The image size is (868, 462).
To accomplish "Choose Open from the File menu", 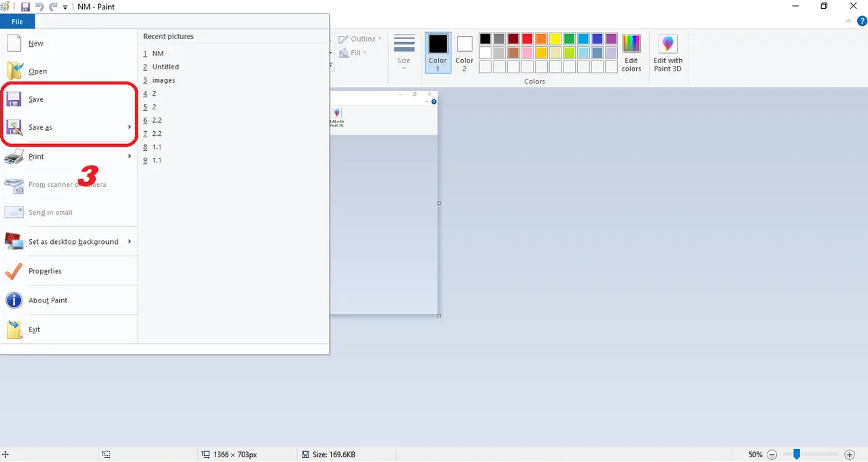I will click(69, 71).
